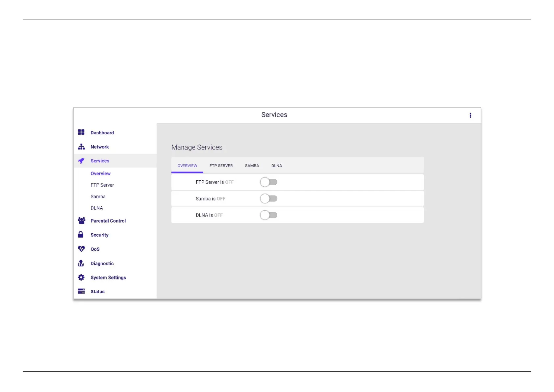This screenshot has height=392, width=554.
Task: Click the Status server icon
Action: click(x=81, y=291)
